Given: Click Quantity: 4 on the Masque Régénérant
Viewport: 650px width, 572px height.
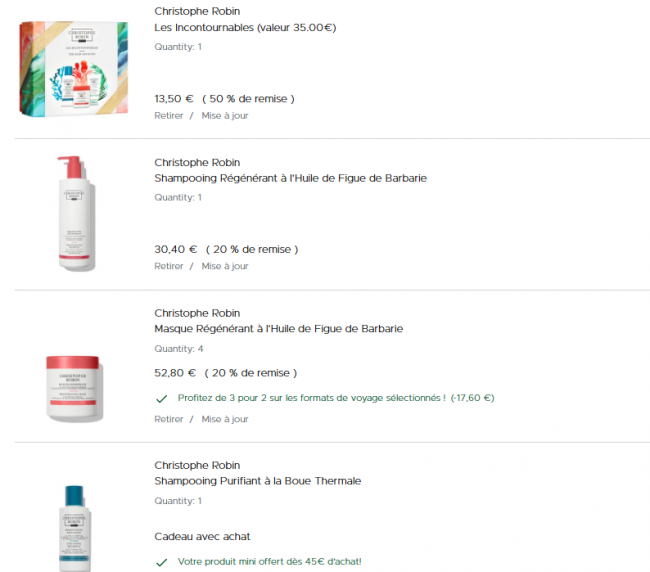Looking at the screenshot, I should tap(179, 349).
